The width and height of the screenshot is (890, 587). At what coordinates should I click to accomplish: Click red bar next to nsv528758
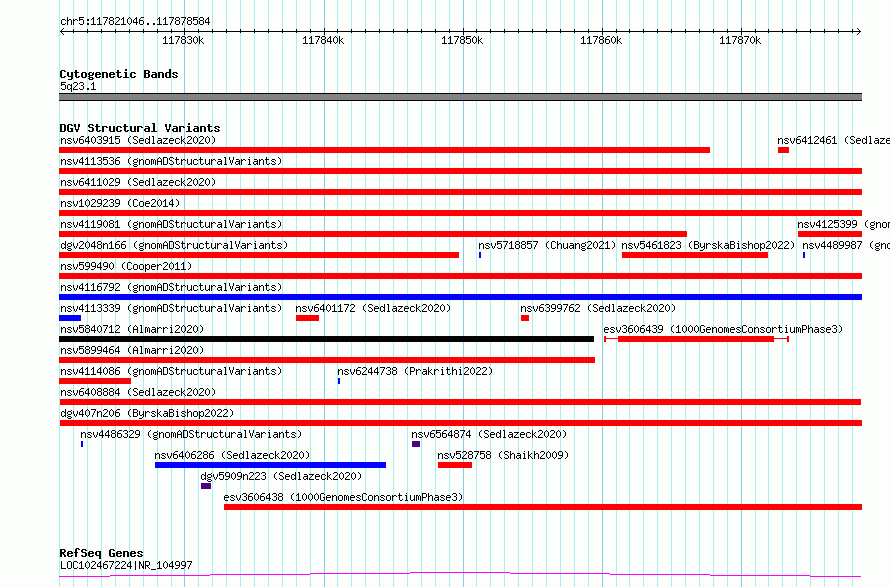click(x=455, y=465)
